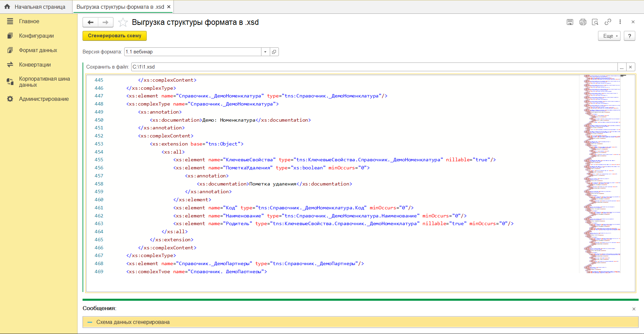Open selected format version with open-form button
The image size is (644, 334).
coord(274,52)
